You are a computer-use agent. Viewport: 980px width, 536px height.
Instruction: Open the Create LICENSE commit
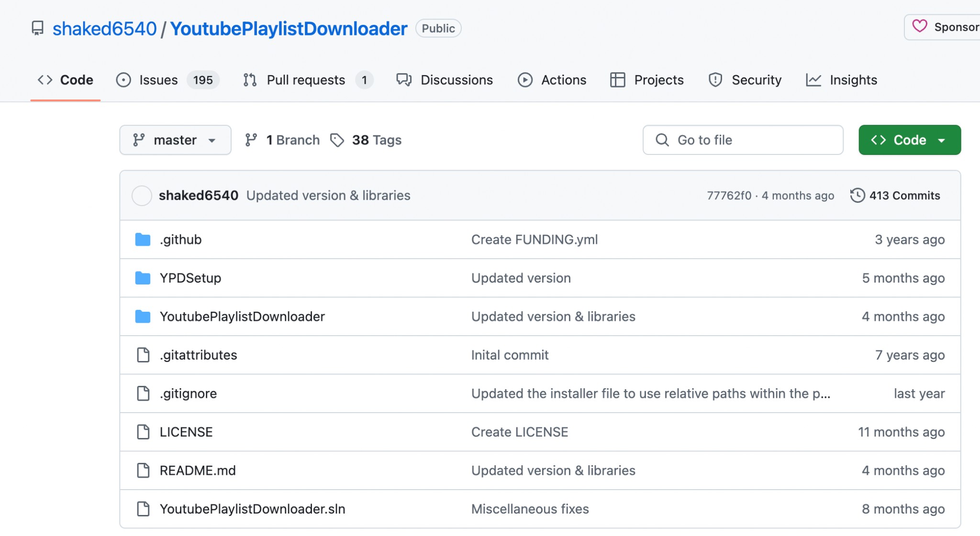(520, 432)
